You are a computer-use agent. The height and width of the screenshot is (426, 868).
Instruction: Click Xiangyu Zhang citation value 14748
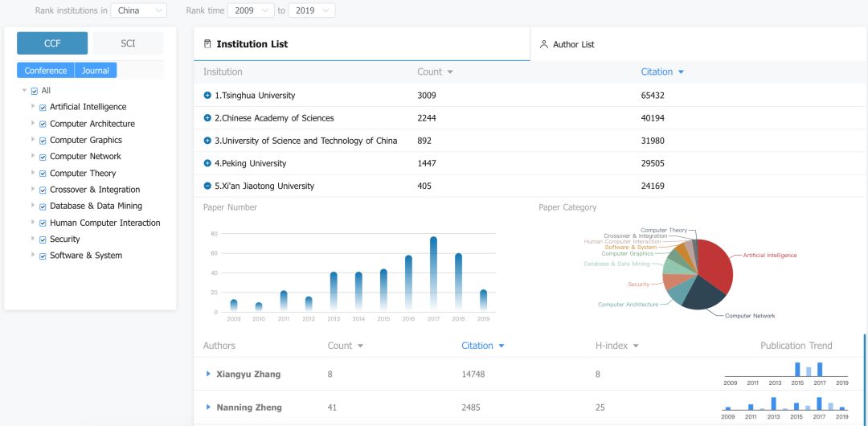pos(473,374)
